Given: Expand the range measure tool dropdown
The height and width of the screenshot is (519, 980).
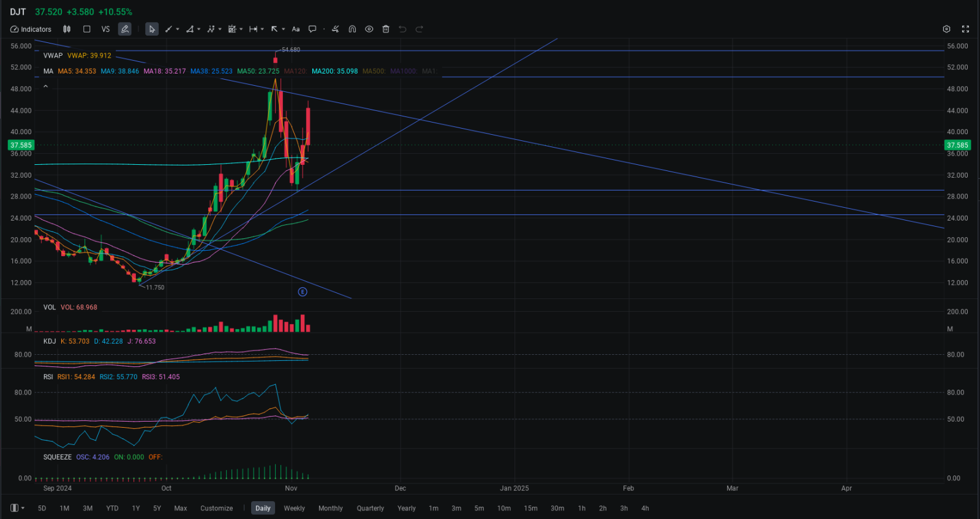Looking at the screenshot, I should 262,29.
